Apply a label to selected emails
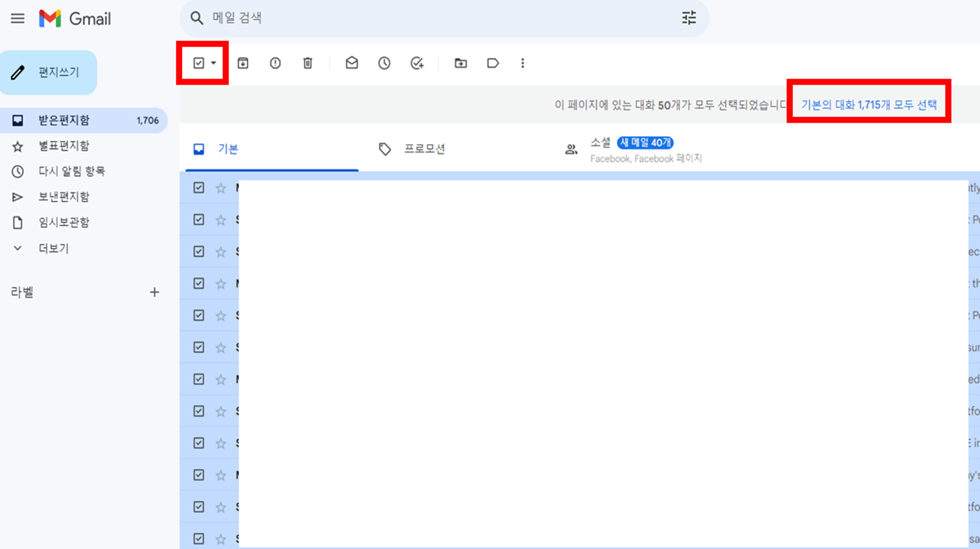980x549 pixels. pyautogui.click(x=493, y=63)
